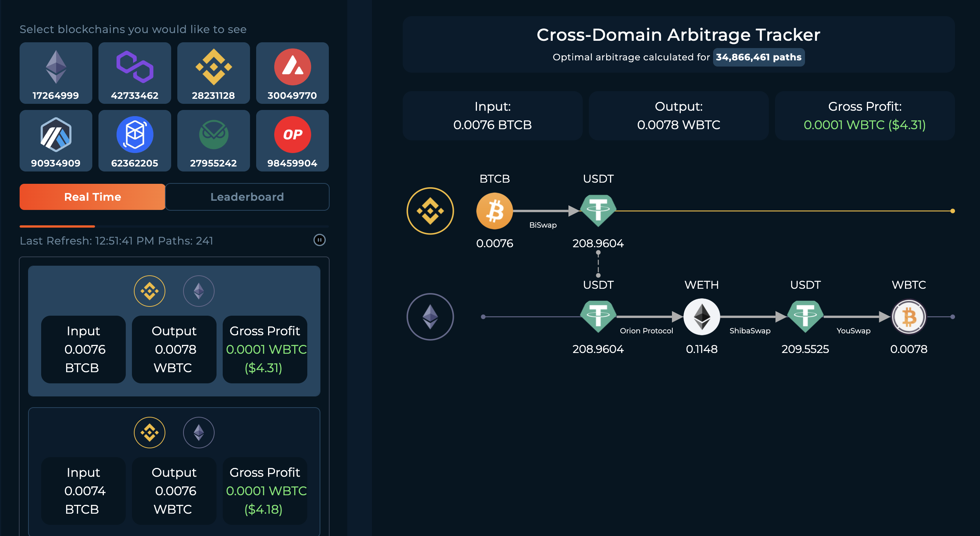Click the WETH token icon in the path
Viewport: 980px width, 536px height.
[x=702, y=317]
